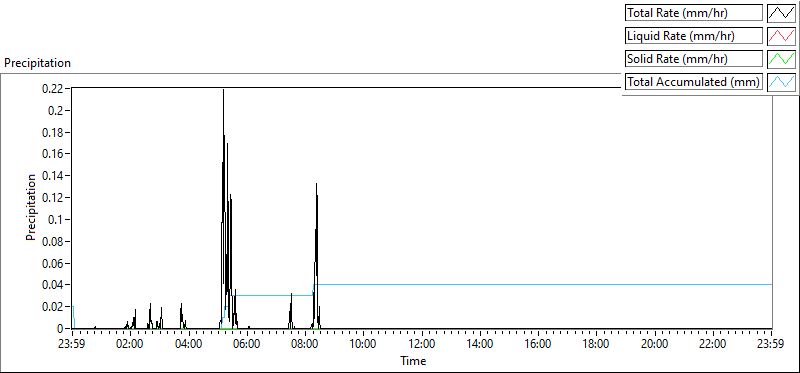
Task: Click the Total Rate black line icon
Action: pos(781,13)
